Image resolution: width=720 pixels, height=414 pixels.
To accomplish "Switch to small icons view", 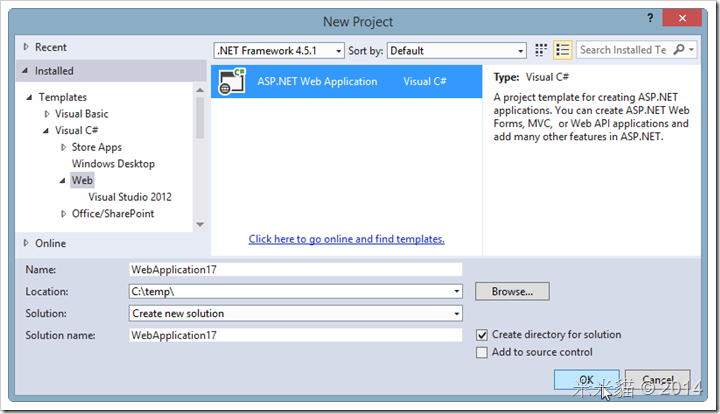I will [x=541, y=50].
